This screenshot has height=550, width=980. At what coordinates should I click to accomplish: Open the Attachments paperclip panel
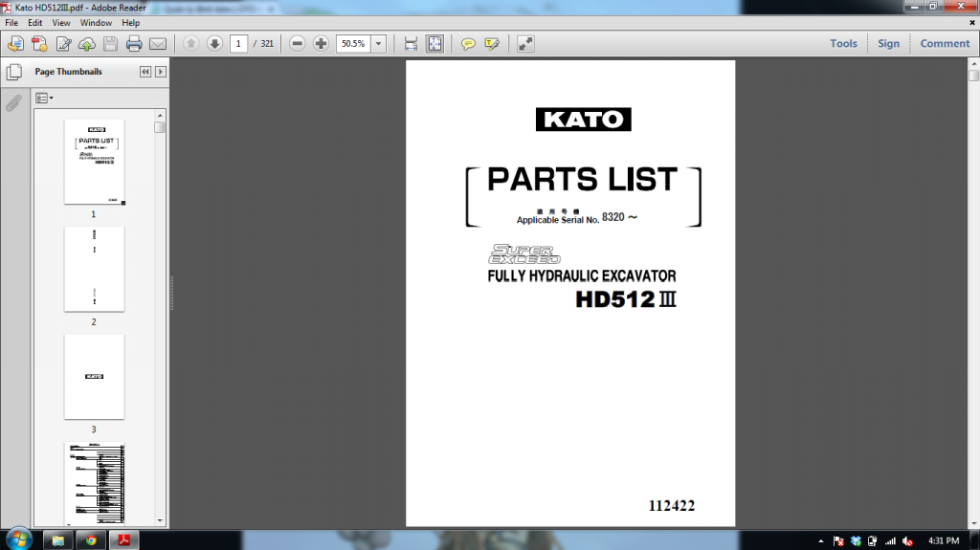click(x=13, y=103)
